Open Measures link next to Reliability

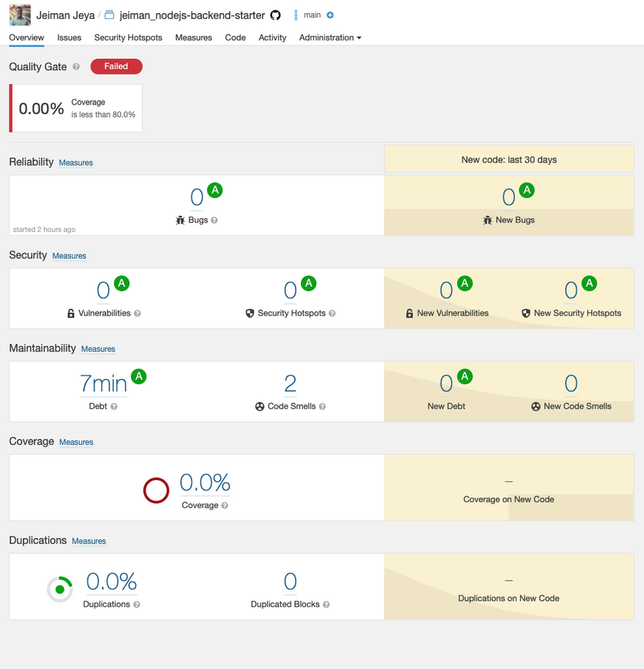tap(76, 162)
